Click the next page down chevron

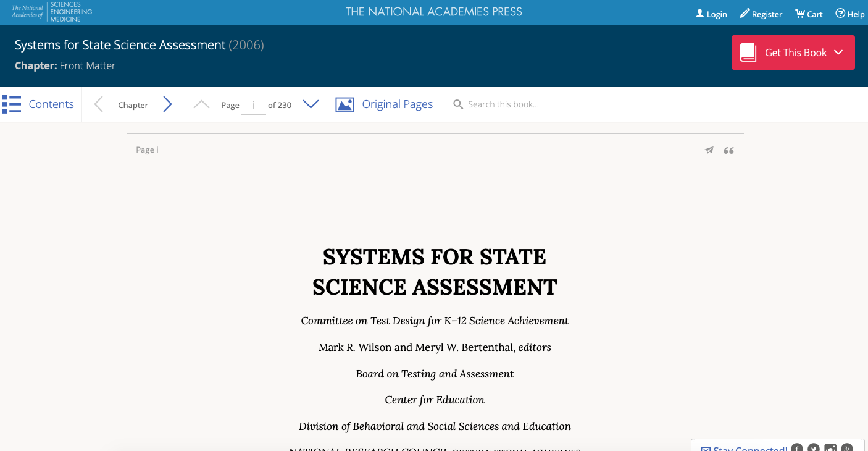[311, 104]
